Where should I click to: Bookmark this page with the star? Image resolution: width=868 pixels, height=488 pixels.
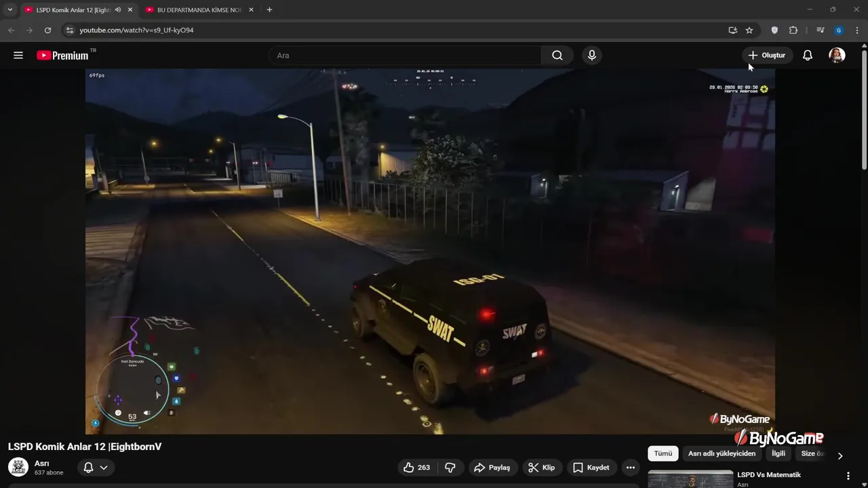pos(749,30)
